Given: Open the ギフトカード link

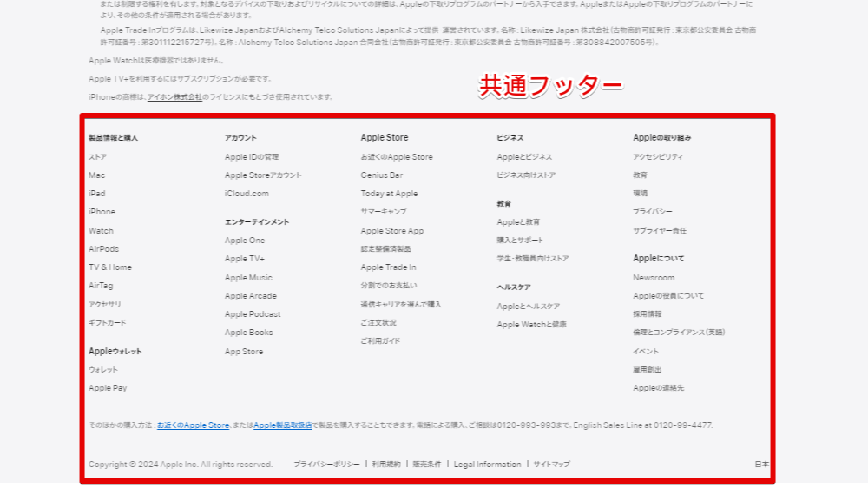Looking at the screenshot, I should click(108, 322).
